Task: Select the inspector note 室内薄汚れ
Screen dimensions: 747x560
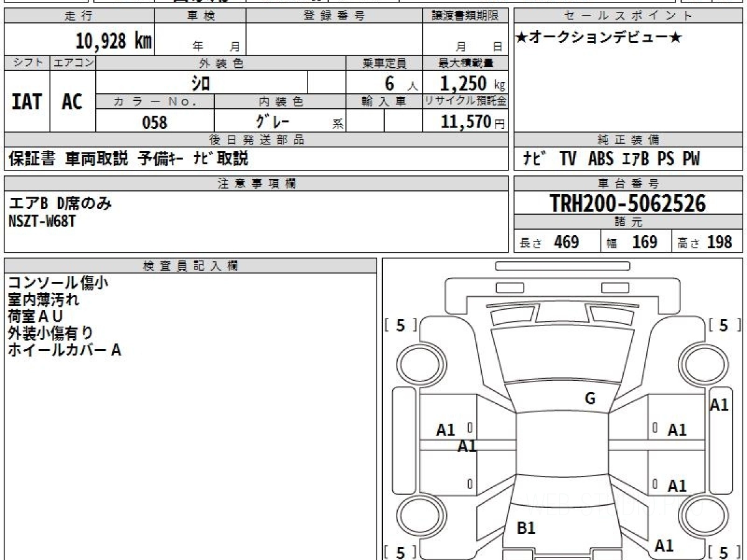Action: point(44,300)
